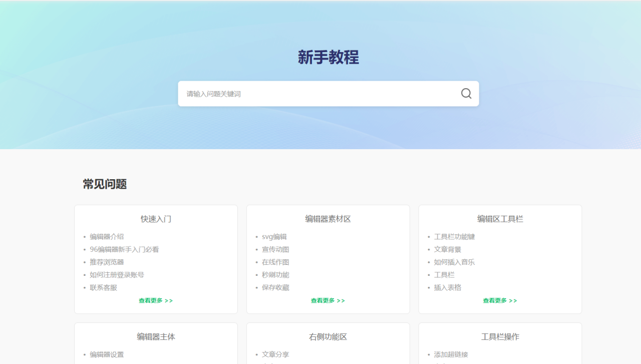This screenshot has height=364, width=641.
Task: Click the magnifier search icon
Action: (x=466, y=94)
